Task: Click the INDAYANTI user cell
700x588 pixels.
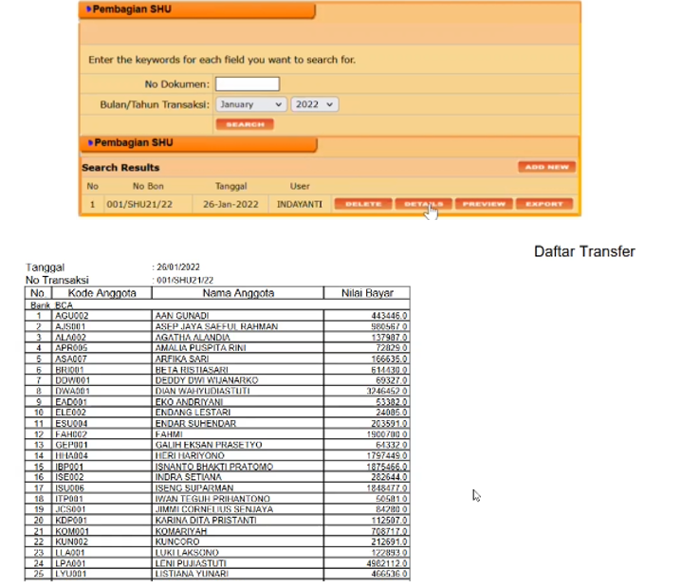Action: coord(300,204)
